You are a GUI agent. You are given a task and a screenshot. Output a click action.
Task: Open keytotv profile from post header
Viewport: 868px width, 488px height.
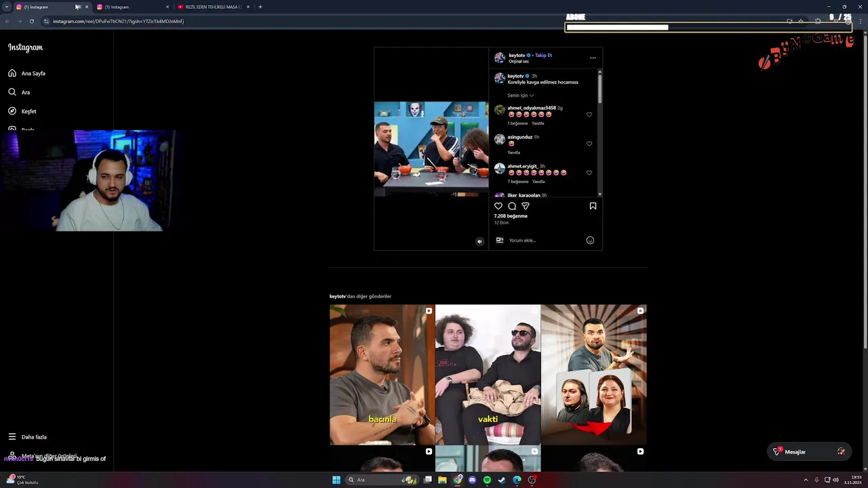tap(516, 55)
